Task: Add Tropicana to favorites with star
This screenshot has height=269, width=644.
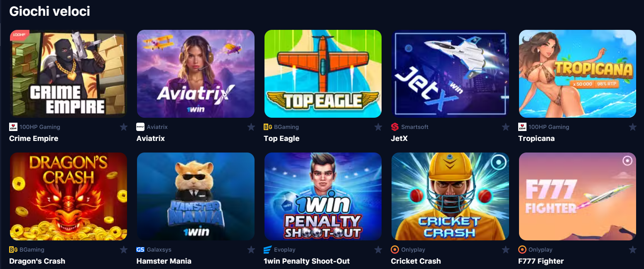Action: pos(633,127)
